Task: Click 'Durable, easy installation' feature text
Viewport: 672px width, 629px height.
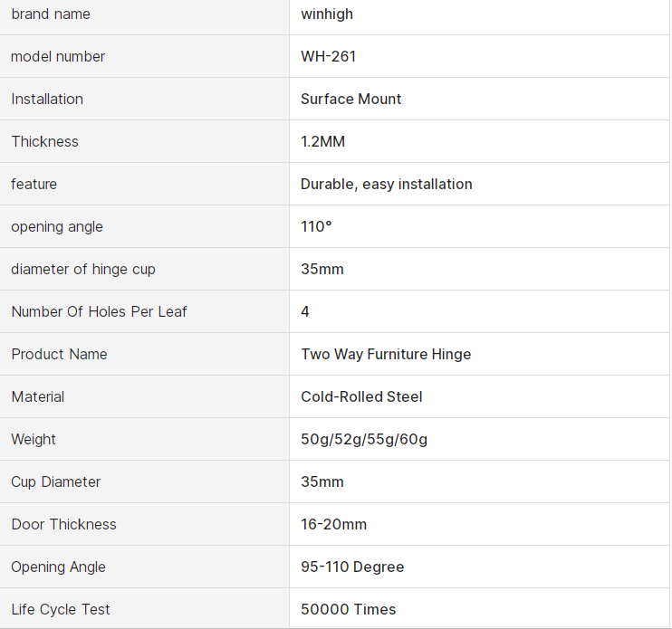Action: pyautogui.click(x=386, y=184)
